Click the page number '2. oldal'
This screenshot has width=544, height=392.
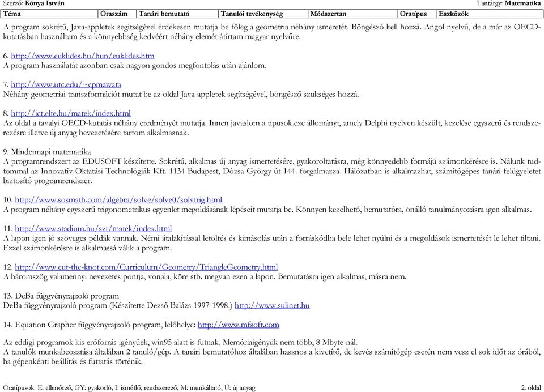pos(531,388)
